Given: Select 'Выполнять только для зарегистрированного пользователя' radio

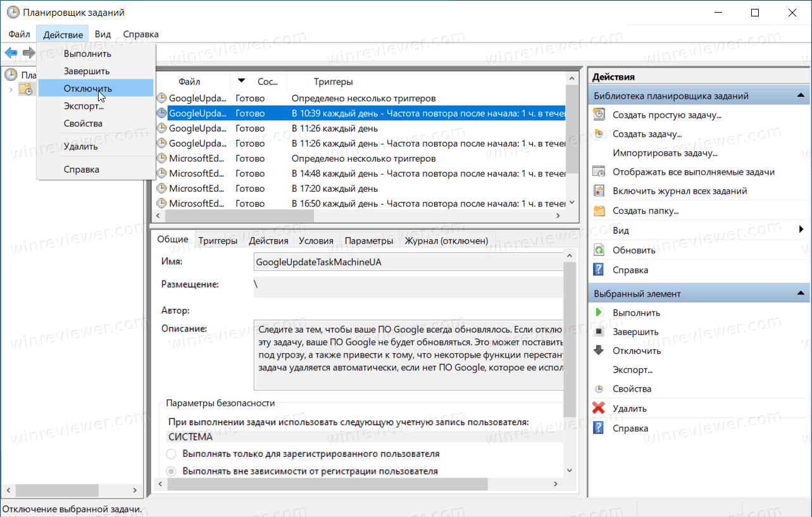Looking at the screenshot, I should click(x=171, y=454).
